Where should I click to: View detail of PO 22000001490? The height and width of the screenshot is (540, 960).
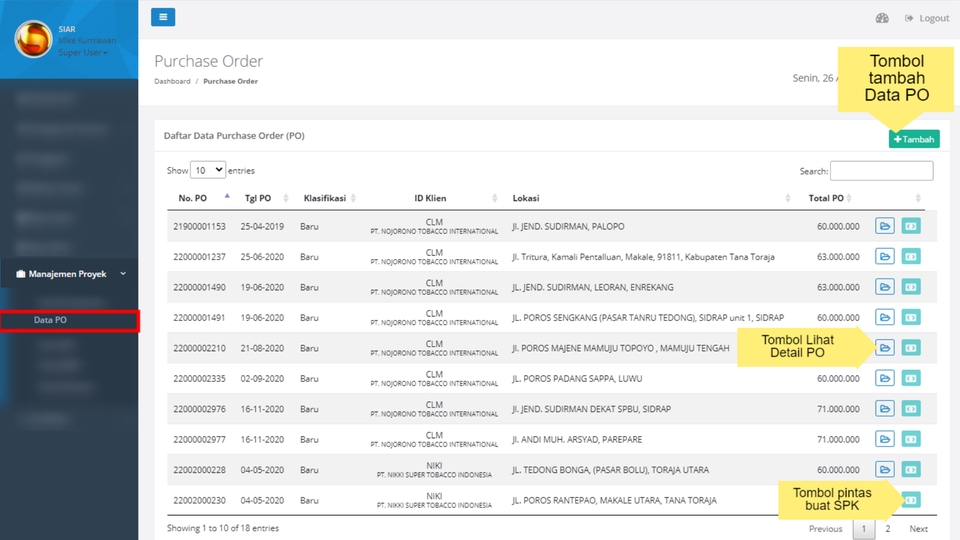[x=885, y=287]
